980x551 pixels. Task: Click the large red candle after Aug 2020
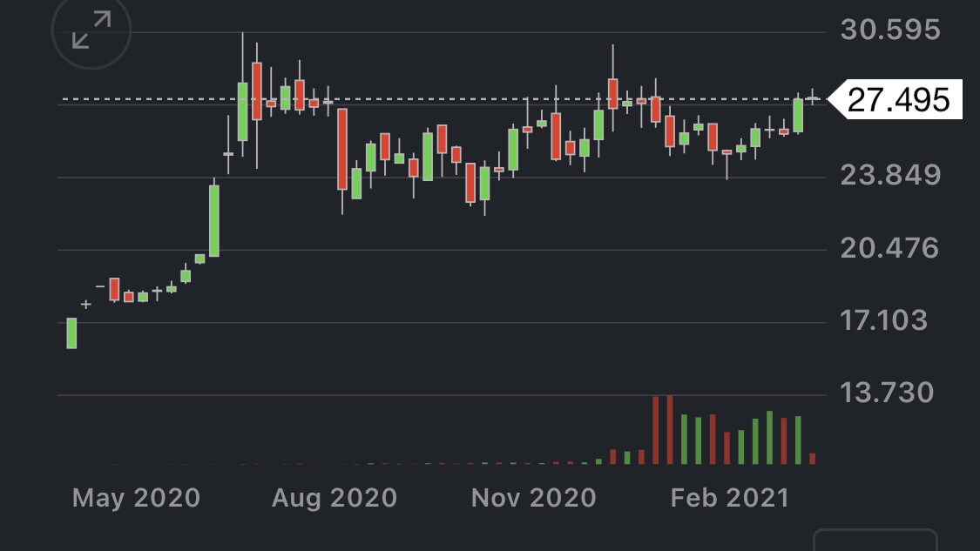342,149
